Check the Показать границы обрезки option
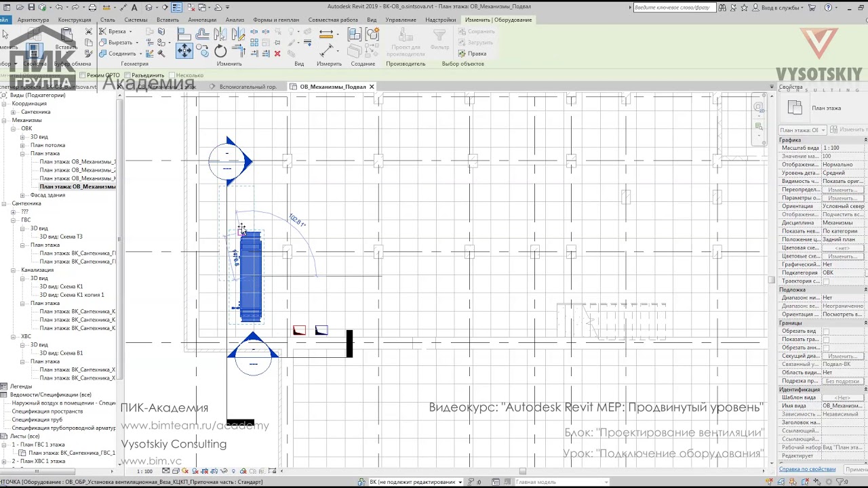This screenshot has height=488, width=868. [826, 340]
